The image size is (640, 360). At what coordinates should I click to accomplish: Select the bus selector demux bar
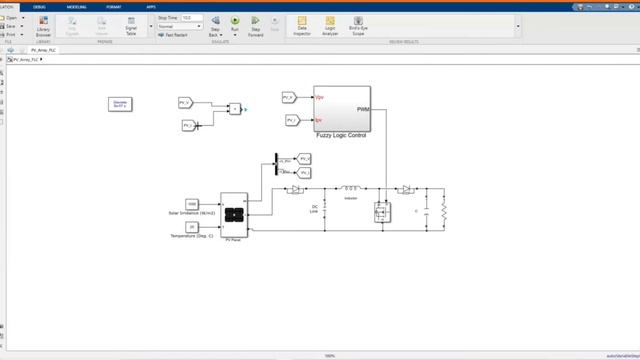click(x=276, y=164)
